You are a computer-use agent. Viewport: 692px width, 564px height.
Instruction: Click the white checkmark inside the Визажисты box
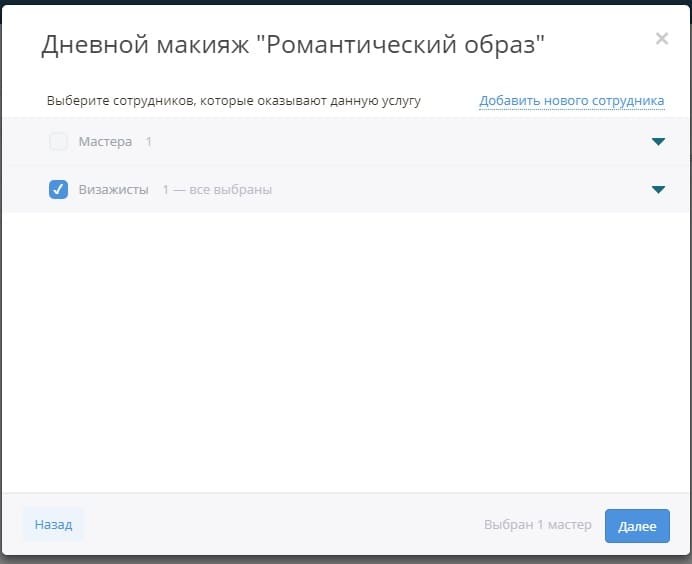pos(58,190)
